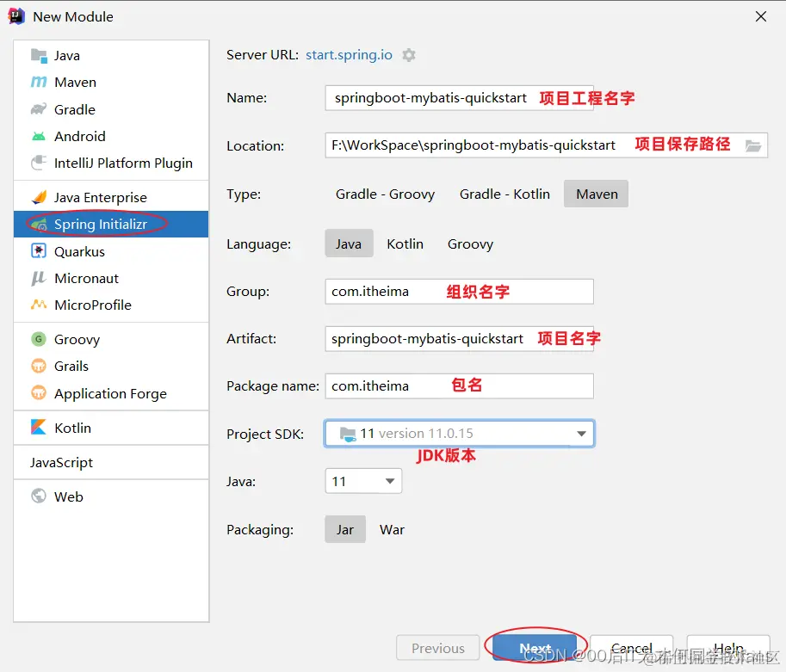Click the Next button
This screenshot has height=672, width=786.
pos(535,648)
